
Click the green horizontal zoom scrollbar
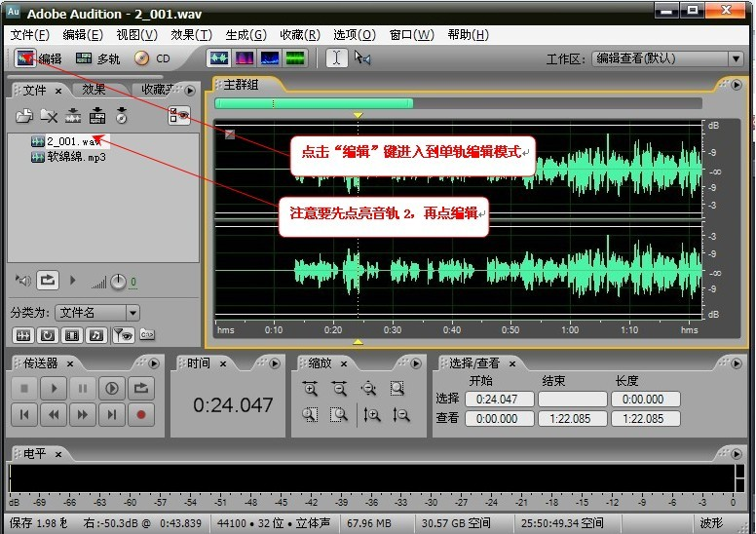tap(314, 103)
